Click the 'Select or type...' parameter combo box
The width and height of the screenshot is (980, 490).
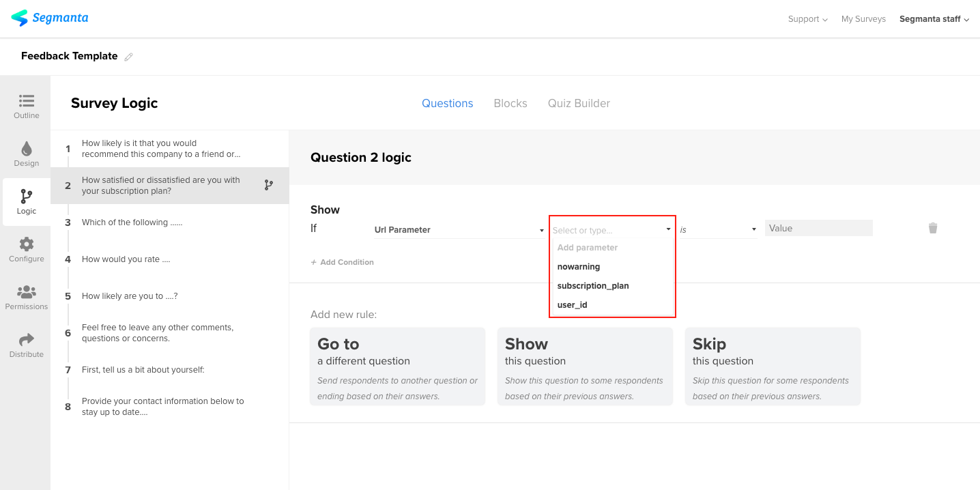(x=612, y=230)
